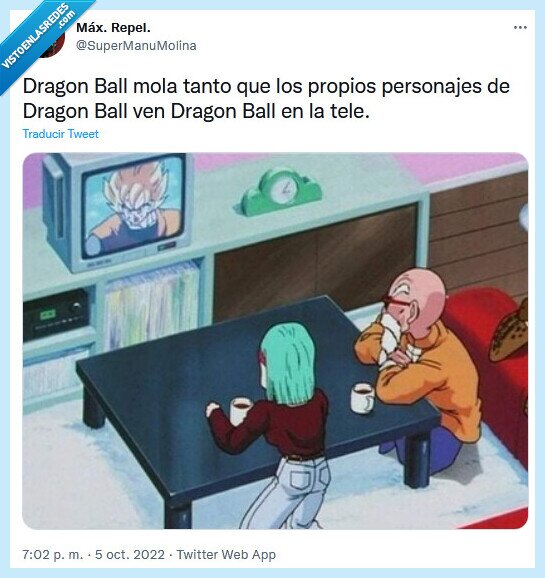Click the coffee cup near the old man

coord(362,398)
